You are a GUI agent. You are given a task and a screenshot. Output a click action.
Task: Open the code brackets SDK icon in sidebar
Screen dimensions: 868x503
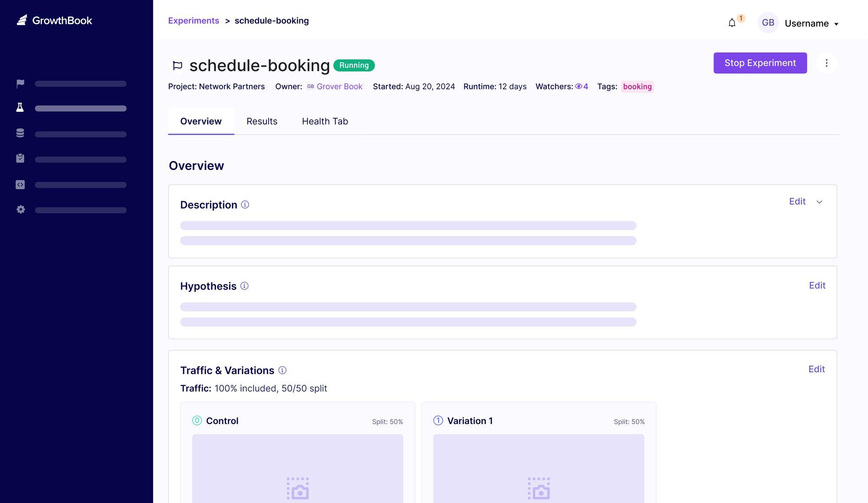click(20, 184)
